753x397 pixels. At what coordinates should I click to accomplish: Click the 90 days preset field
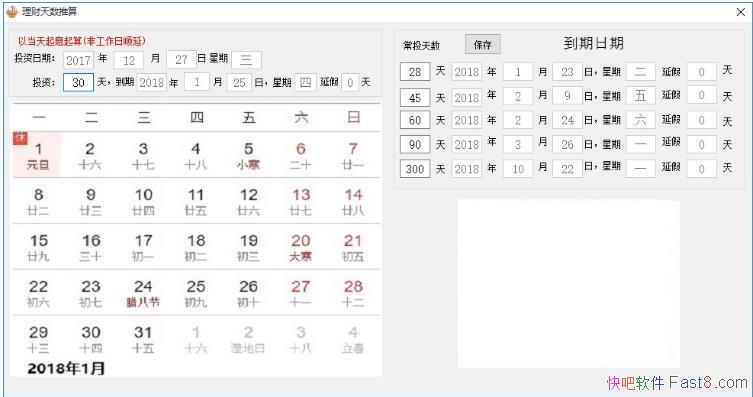[415, 144]
